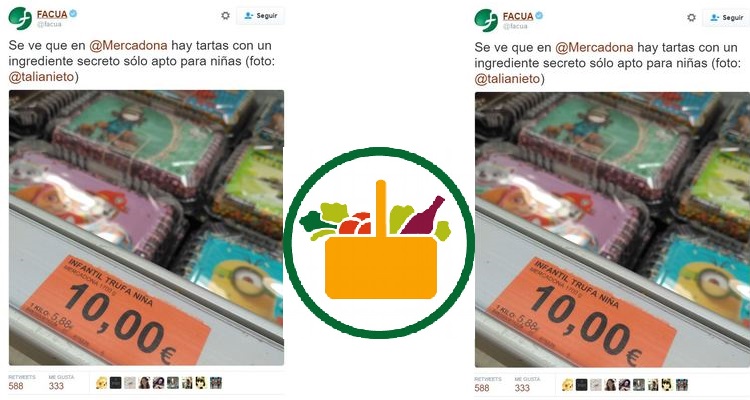Click the verified badge next to left FACUA name
The width and height of the screenshot is (750, 400).
click(73, 14)
